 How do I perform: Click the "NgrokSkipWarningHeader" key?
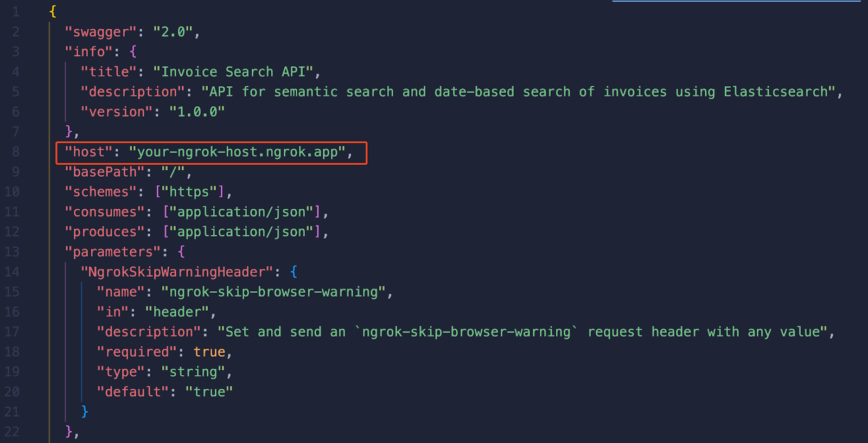point(176,272)
